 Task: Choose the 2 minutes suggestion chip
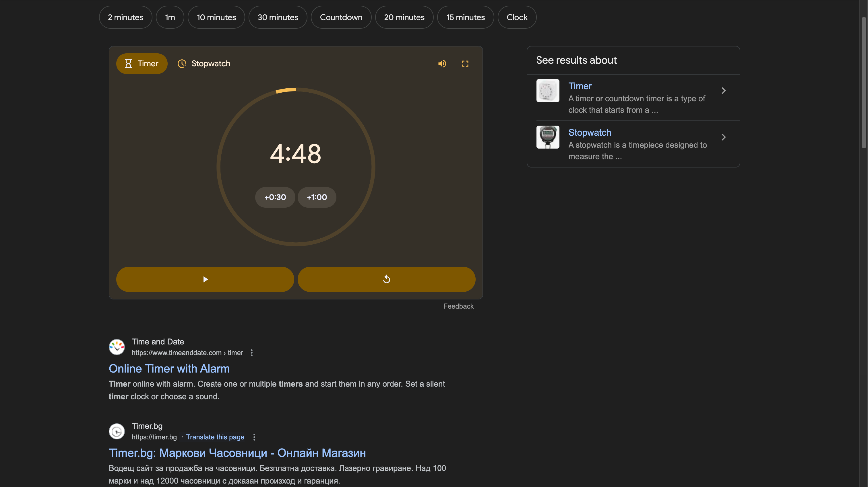pyautogui.click(x=125, y=17)
